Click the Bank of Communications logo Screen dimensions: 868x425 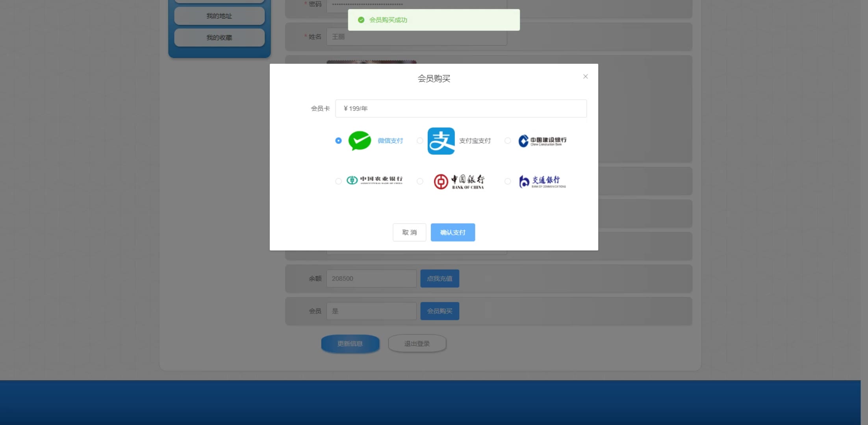point(542,181)
